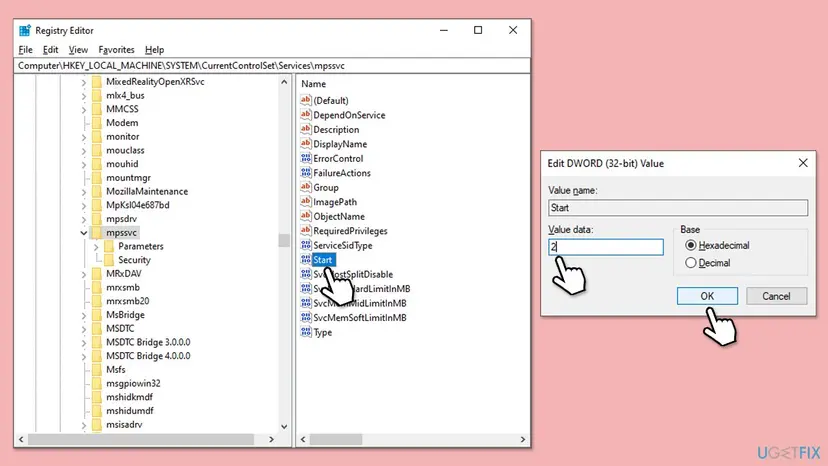Select the ImagePath value icon
The width and height of the screenshot is (828, 466).
306,202
